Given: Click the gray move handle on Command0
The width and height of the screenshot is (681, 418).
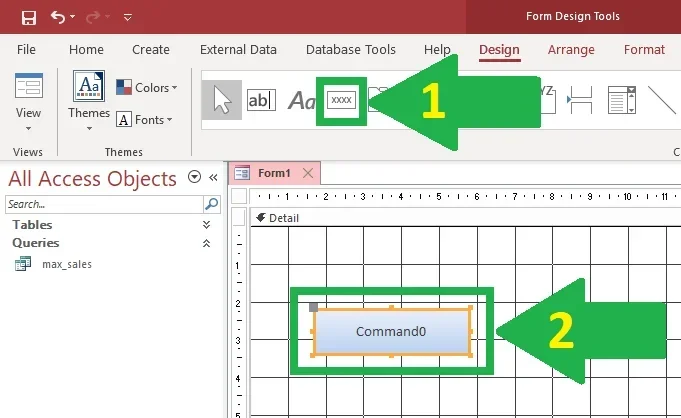Looking at the screenshot, I should click(313, 307).
